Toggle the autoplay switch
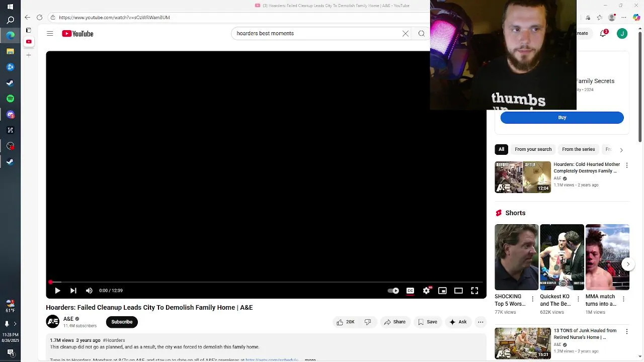 tap(393, 291)
